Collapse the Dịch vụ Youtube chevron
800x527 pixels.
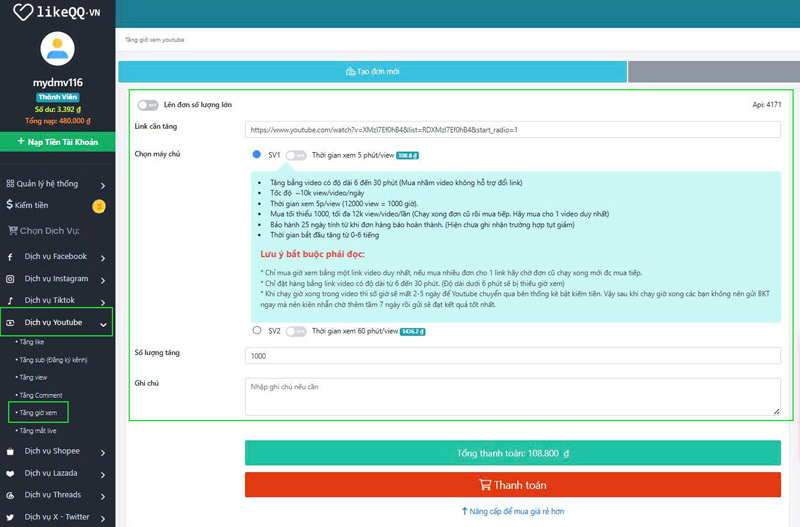[103, 324]
